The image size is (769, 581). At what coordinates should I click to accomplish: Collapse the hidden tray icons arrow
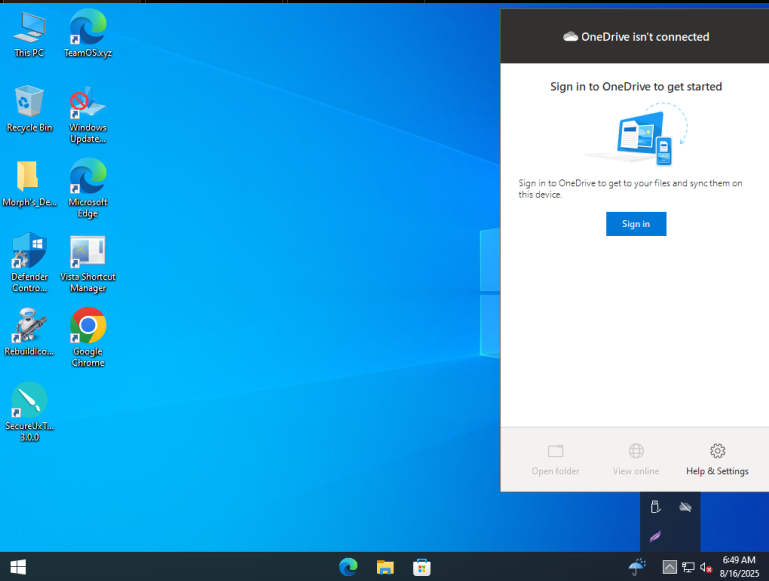pyautogui.click(x=669, y=567)
